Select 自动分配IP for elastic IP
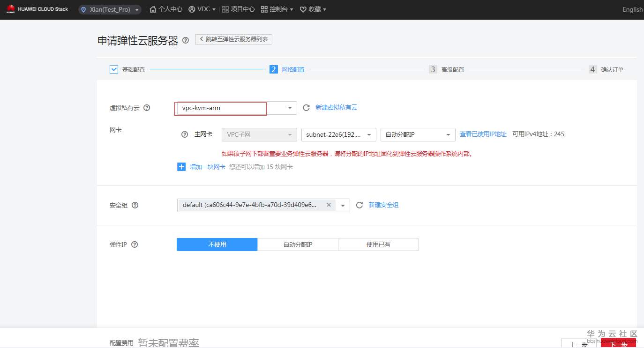The width and height of the screenshot is (644, 348). [298, 244]
